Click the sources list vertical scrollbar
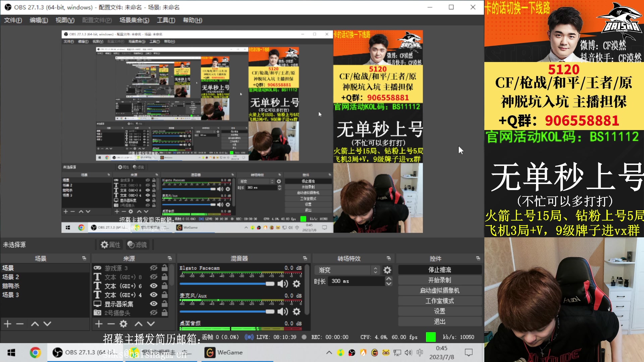The image size is (644, 362). point(171,275)
